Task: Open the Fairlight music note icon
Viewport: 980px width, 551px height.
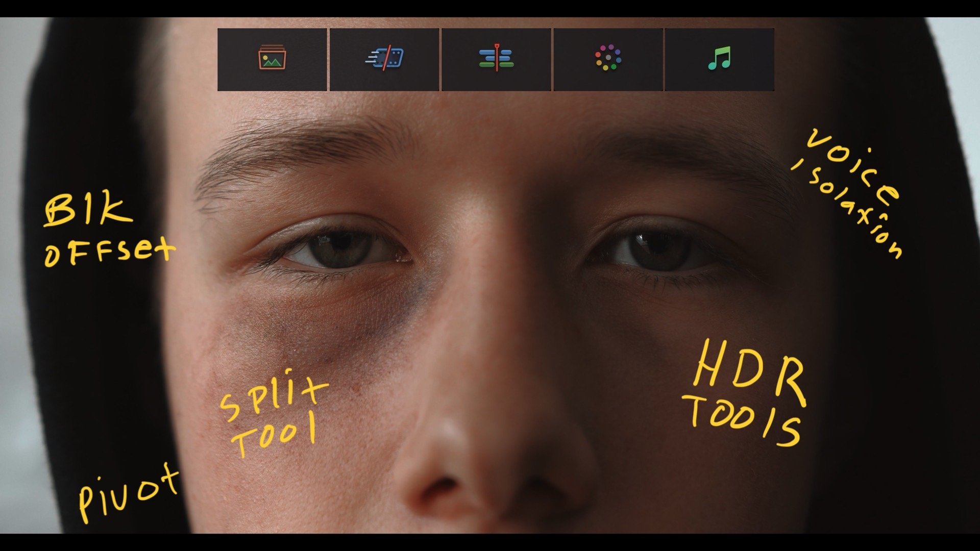Action: coord(720,59)
